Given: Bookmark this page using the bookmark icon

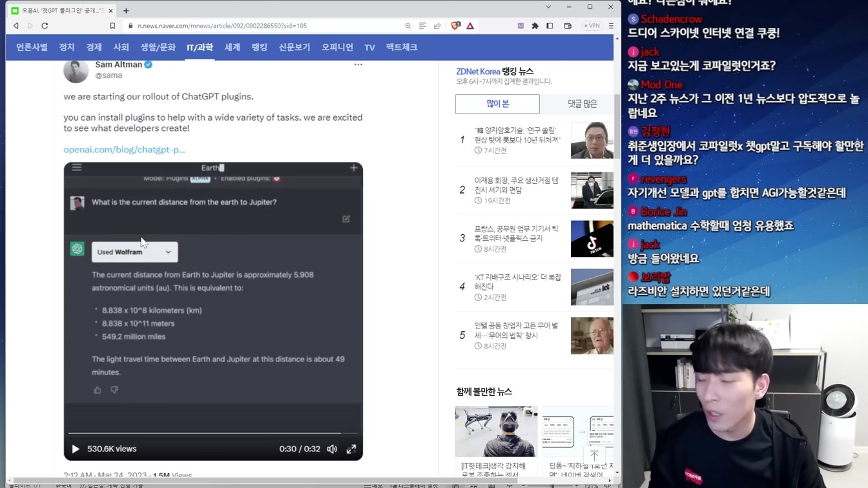Looking at the screenshot, I should tap(112, 26).
